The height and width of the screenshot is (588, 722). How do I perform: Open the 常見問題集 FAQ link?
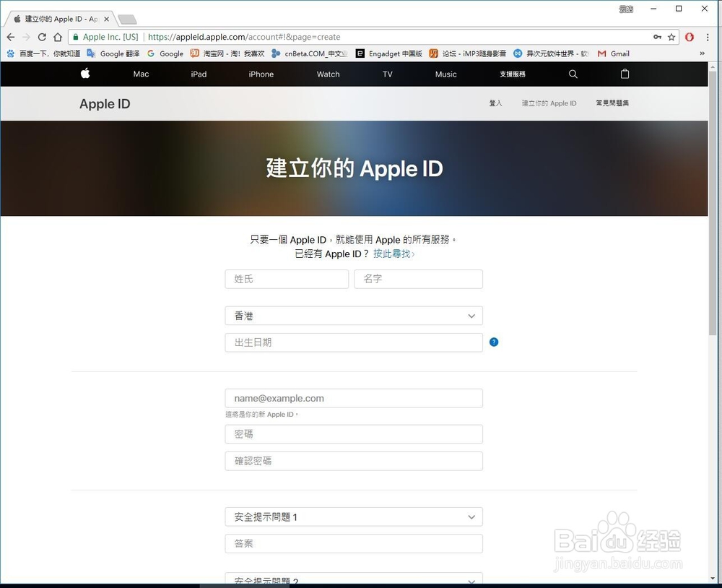coord(612,103)
